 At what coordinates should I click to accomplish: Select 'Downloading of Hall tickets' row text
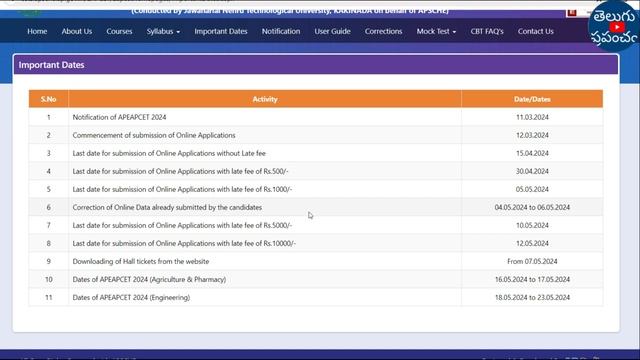(140, 261)
